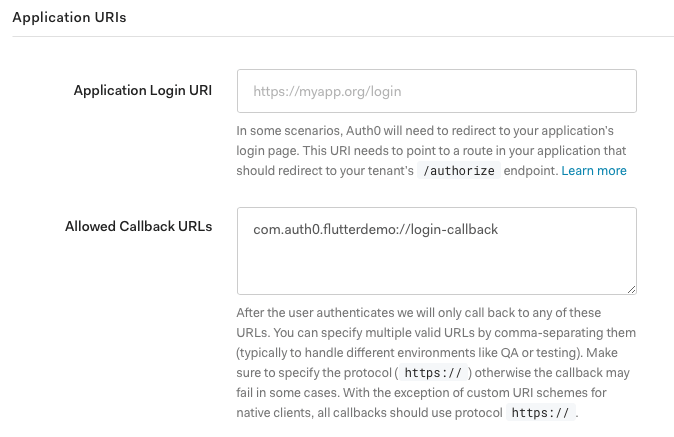Click the com.auth0.flutterdemo://login-callback URL text
This screenshot has width=674, height=437.
pos(375,229)
